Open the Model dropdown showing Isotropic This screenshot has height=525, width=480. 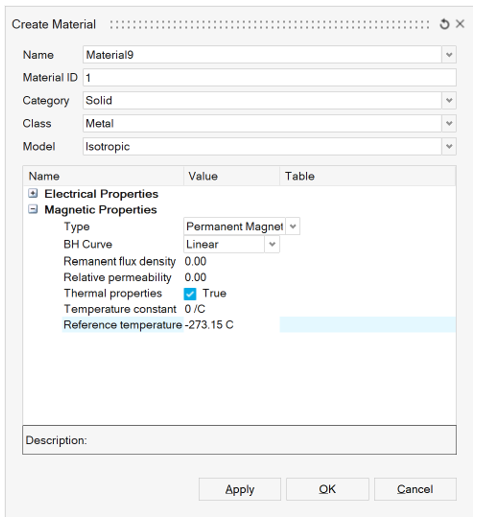(449, 146)
